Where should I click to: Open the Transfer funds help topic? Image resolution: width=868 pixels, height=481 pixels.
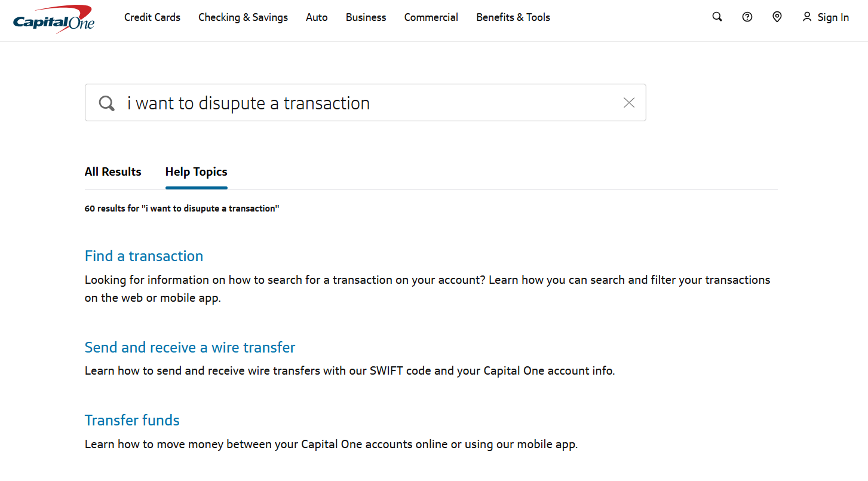(132, 421)
